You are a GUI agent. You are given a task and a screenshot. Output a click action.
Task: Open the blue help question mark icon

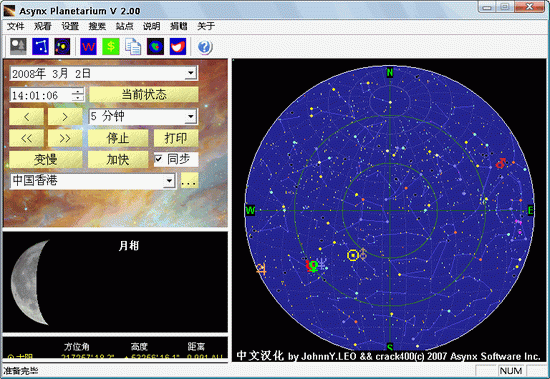coord(204,47)
